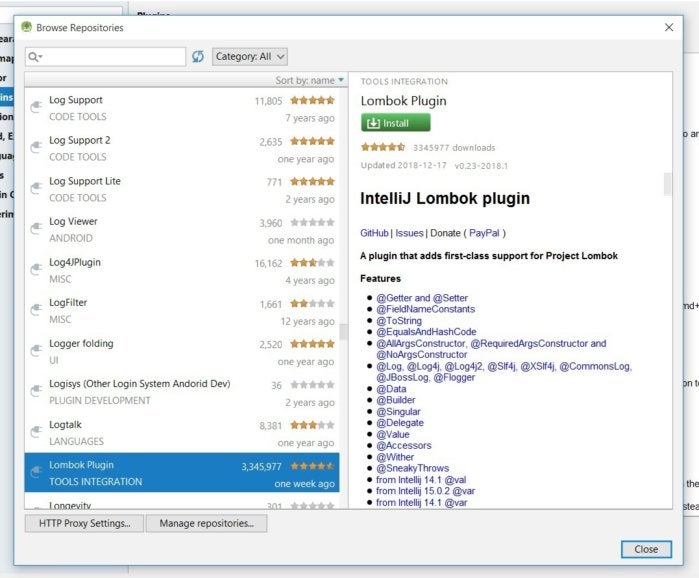Open HTTP Proxy Settings
The image size is (699, 578).
(x=84, y=523)
